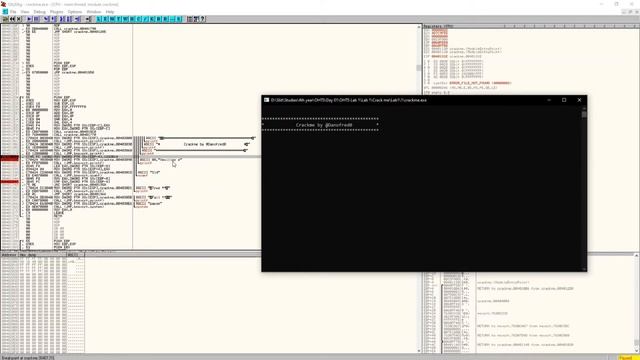Show references via the R icon

(x=164, y=19)
